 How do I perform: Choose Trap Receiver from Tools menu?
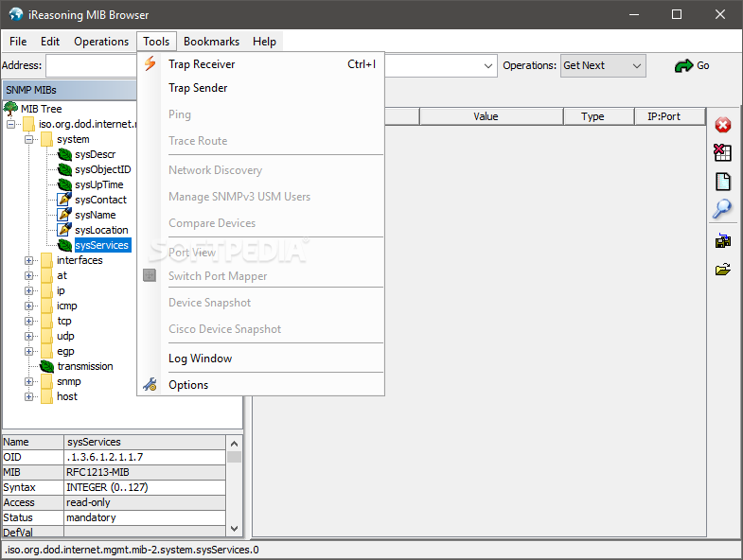point(260,64)
